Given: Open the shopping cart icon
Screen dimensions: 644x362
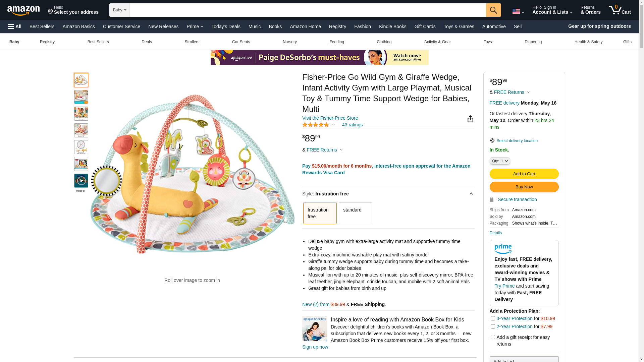Looking at the screenshot, I should tap(620, 10).
